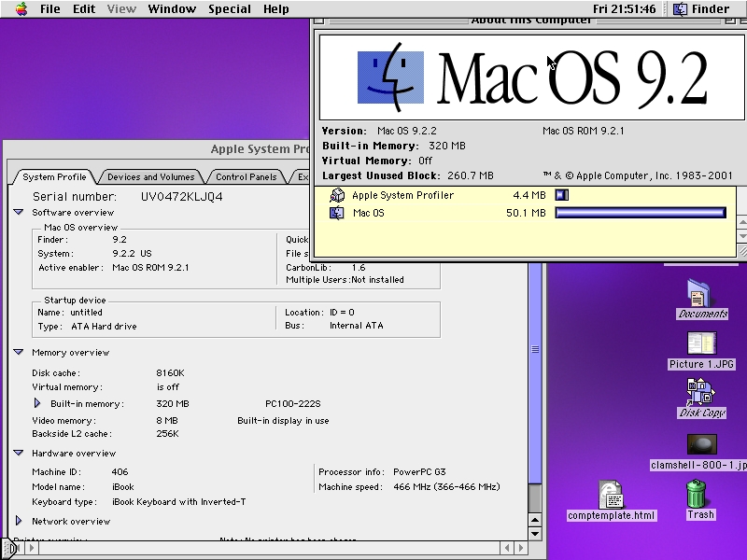Screen dimensions: 747x560
Task: Click the Mac OS ROM 9.2.1 active enabler
Action: click(x=150, y=268)
